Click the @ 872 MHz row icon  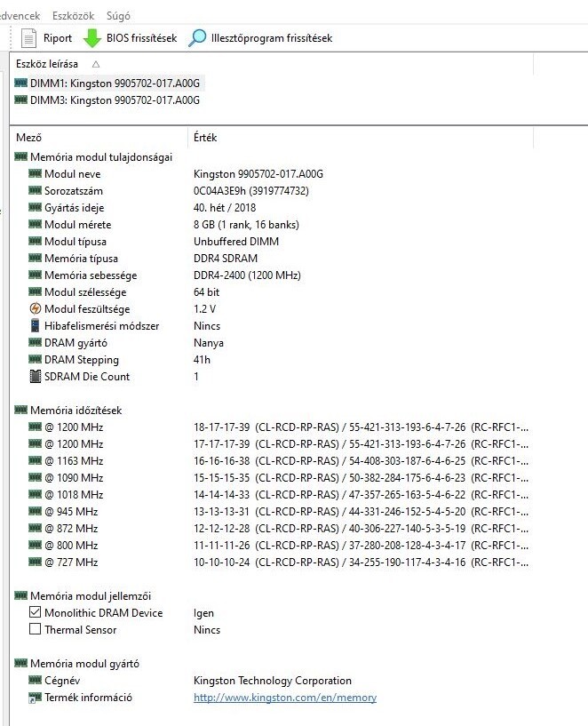36,528
